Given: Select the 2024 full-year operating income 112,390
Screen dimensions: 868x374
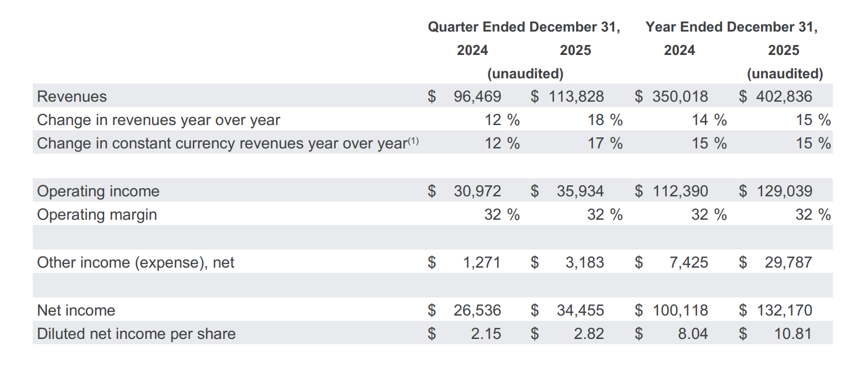Looking at the screenshot, I should pyautogui.click(x=680, y=191).
